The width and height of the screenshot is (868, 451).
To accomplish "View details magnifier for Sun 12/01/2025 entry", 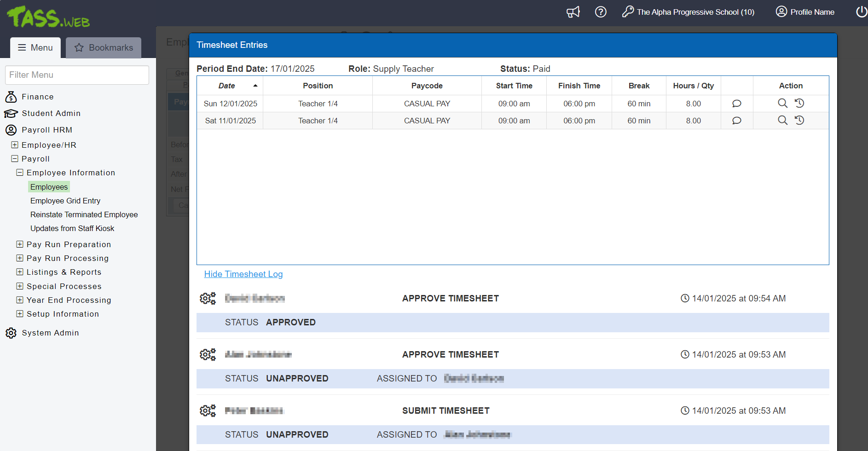I will click(x=782, y=104).
